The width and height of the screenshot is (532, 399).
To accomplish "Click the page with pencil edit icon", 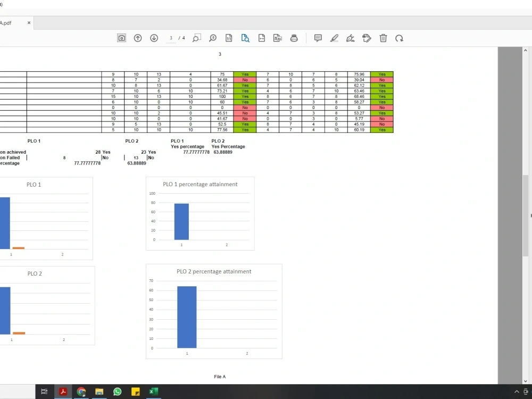I will (367, 38).
